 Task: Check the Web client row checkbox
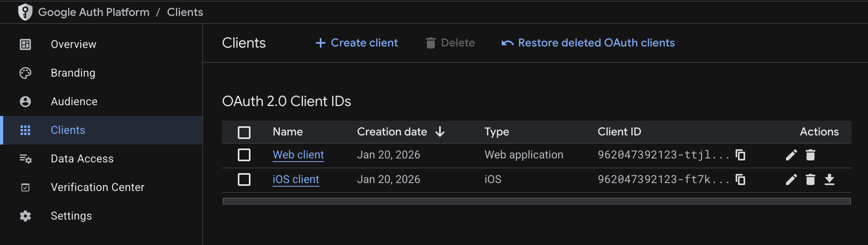pyautogui.click(x=244, y=155)
